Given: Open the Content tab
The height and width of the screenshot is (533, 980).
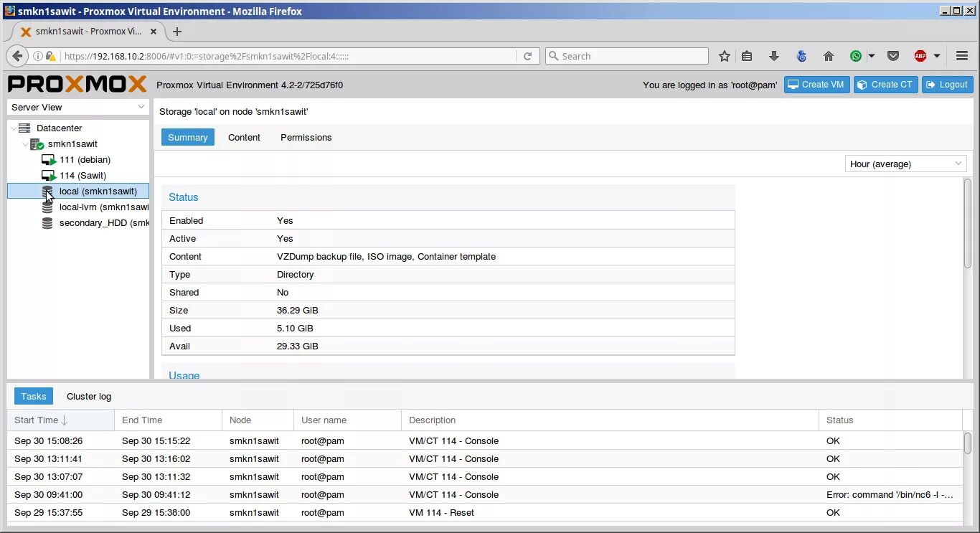Looking at the screenshot, I should [244, 137].
